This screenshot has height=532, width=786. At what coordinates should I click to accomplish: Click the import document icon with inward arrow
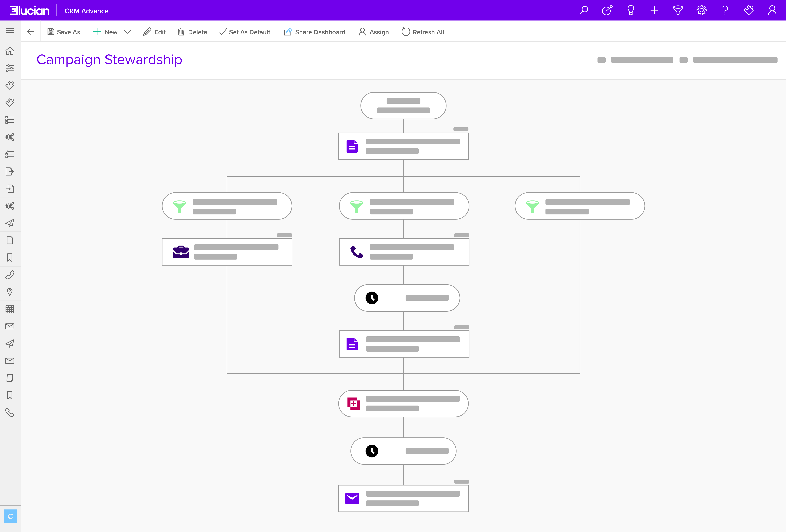[10, 189]
